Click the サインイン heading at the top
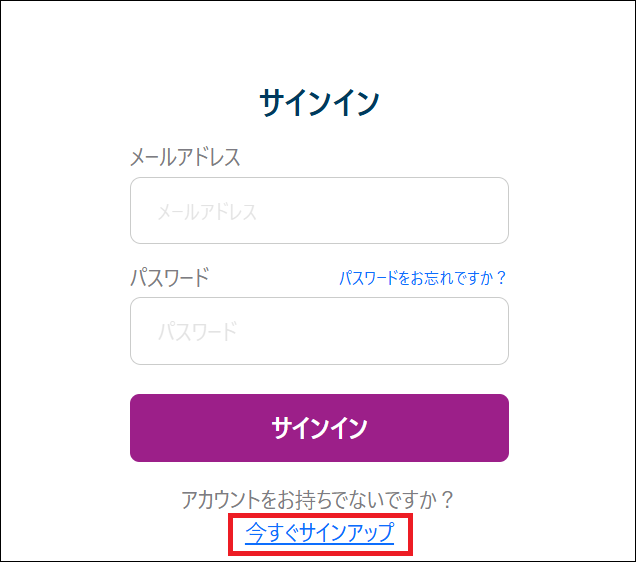This screenshot has width=637, height=563. 319,103
